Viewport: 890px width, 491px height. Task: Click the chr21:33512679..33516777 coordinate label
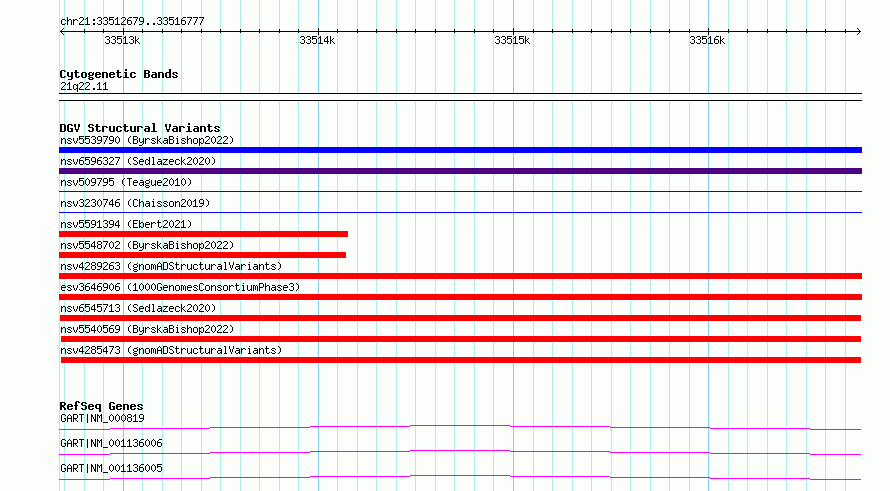pyautogui.click(x=132, y=21)
